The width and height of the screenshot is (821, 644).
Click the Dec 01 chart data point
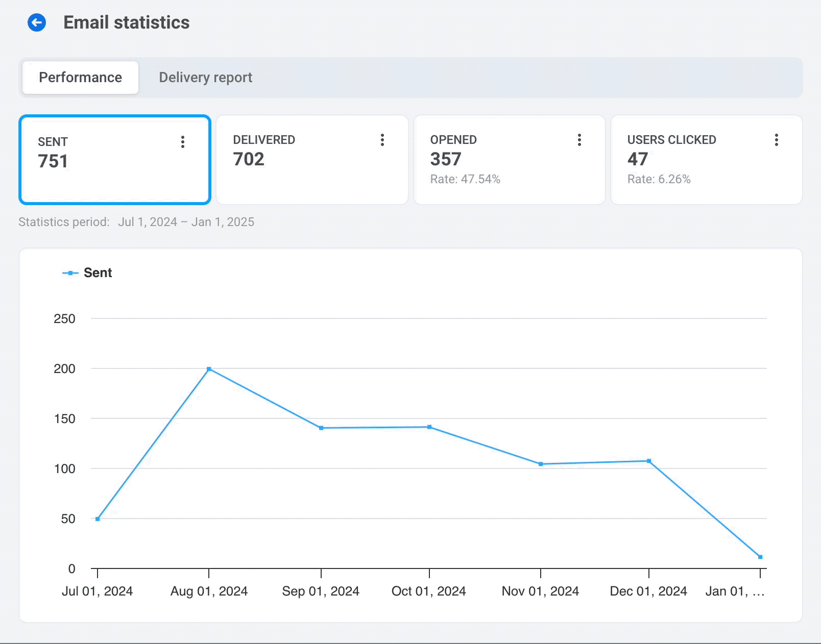[x=649, y=461]
